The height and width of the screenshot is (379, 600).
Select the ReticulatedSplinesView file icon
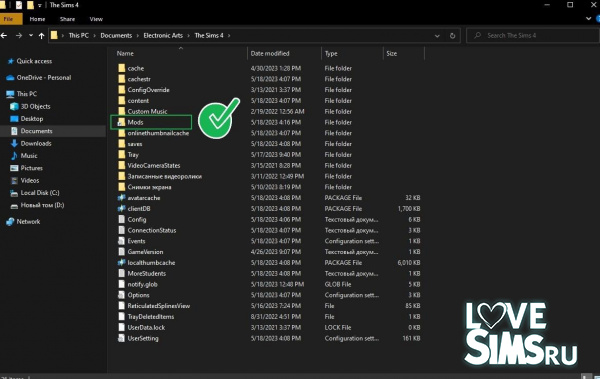tap(122, 305)
